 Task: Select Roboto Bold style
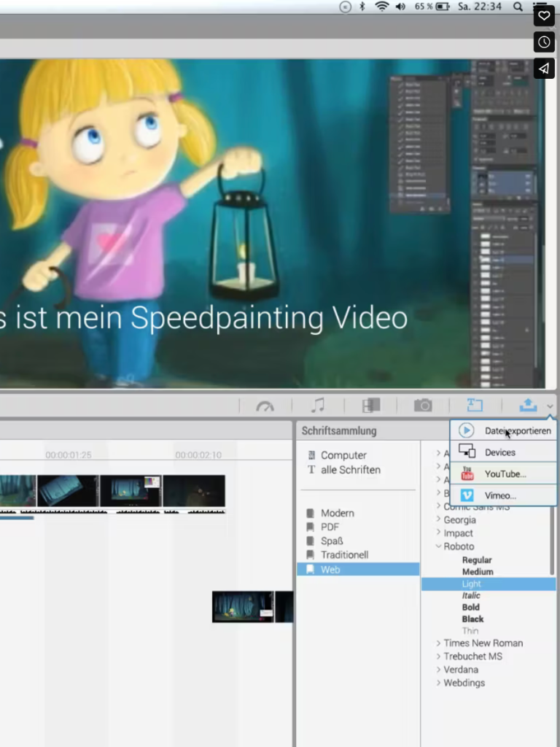pyautogui.click(x=470, y=608)
